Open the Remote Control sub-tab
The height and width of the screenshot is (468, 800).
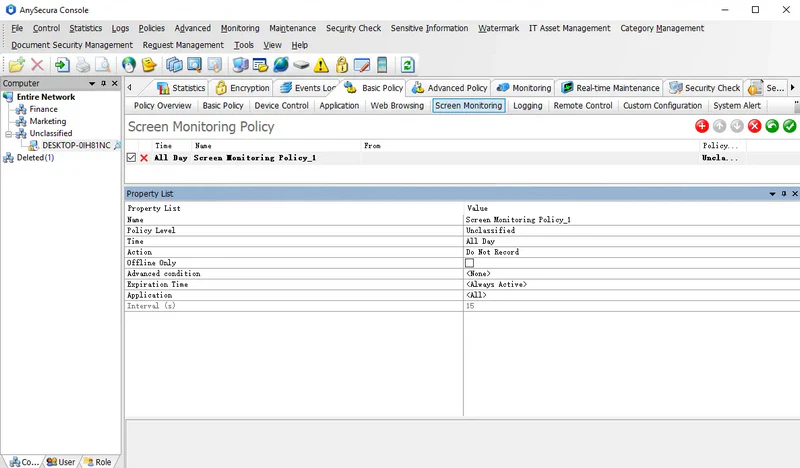click(x=583, y=106)
